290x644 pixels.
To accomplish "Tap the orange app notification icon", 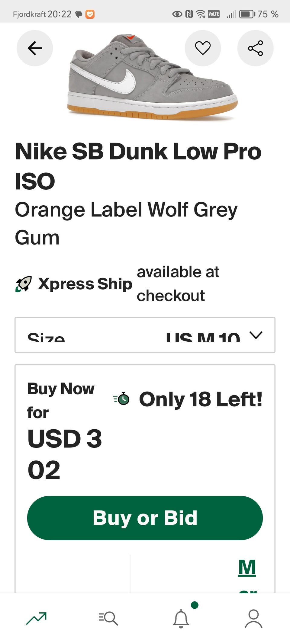I will point(90,14).
